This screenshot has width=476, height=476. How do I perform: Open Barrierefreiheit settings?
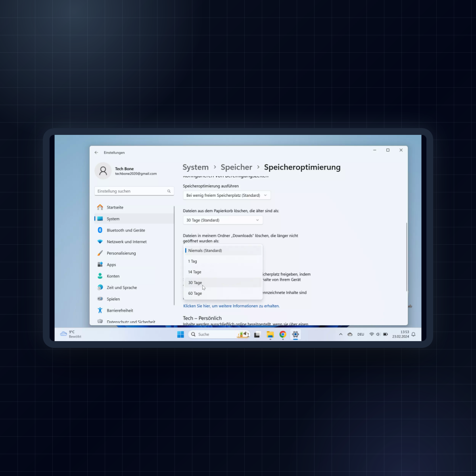tap(134, 310)
